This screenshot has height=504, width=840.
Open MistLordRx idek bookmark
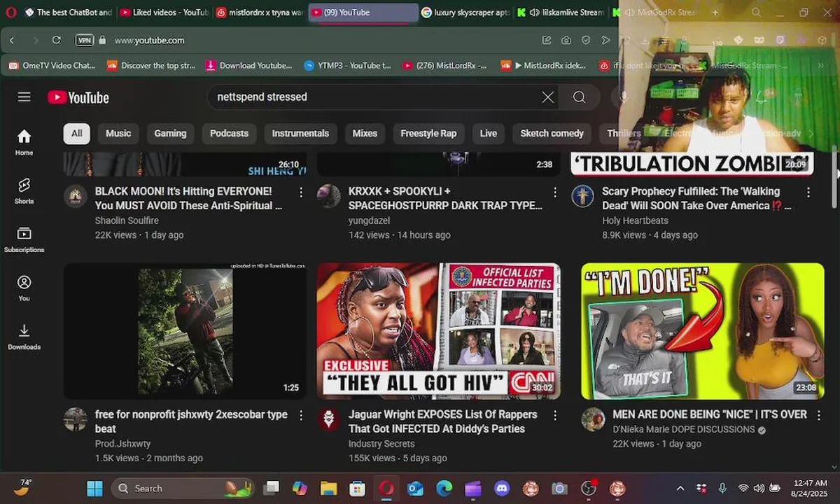tap(544, 66)
